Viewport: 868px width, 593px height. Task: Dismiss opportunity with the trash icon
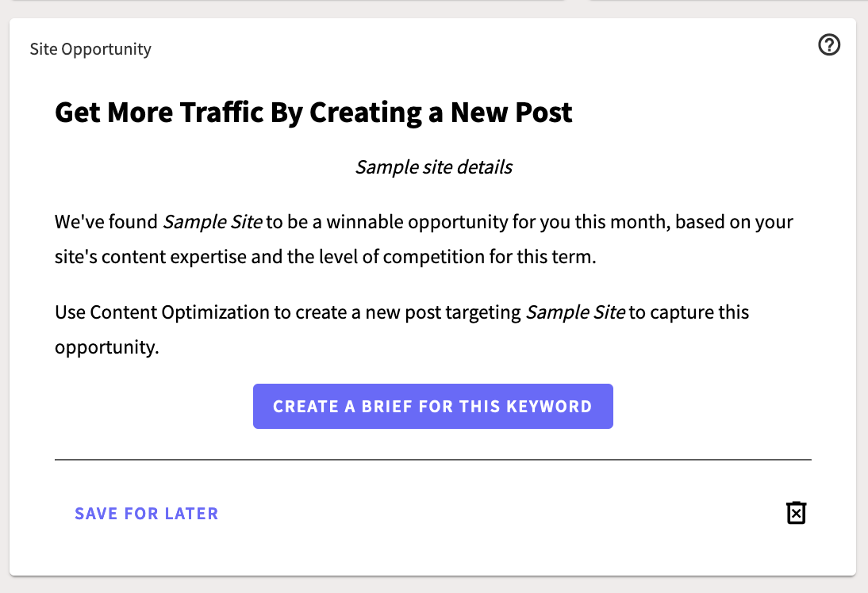[796, 513]
